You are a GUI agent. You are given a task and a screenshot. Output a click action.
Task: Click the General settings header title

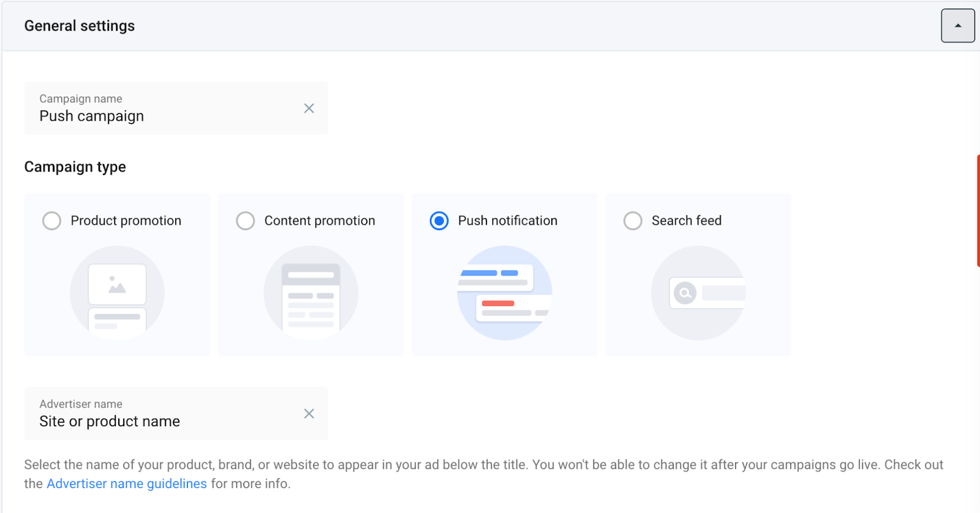tap(80, 26)
